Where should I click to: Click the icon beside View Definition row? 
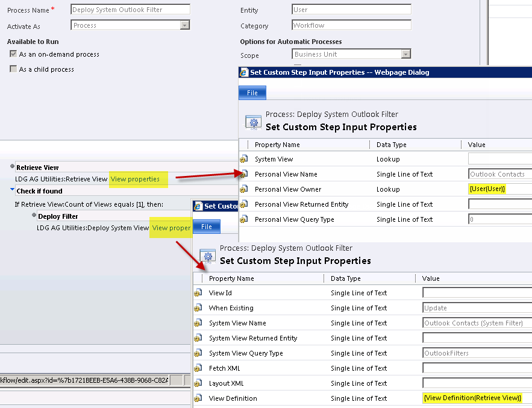199,398
